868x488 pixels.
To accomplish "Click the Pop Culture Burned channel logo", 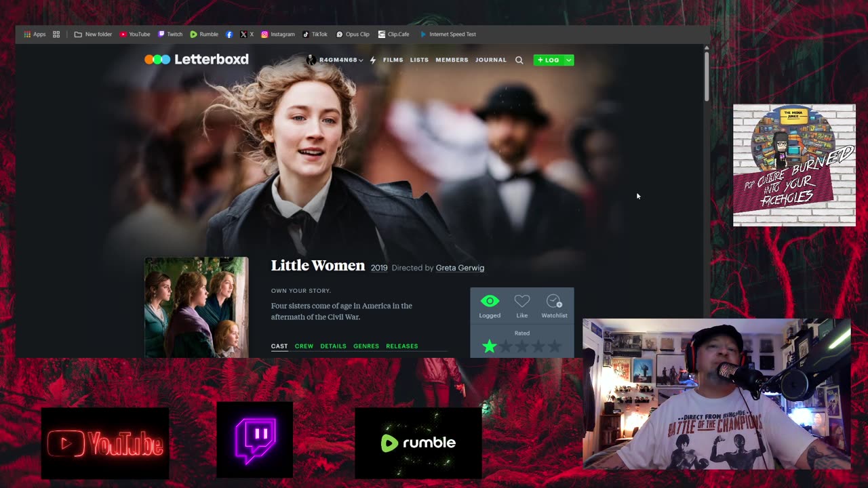I will [794, 165].
